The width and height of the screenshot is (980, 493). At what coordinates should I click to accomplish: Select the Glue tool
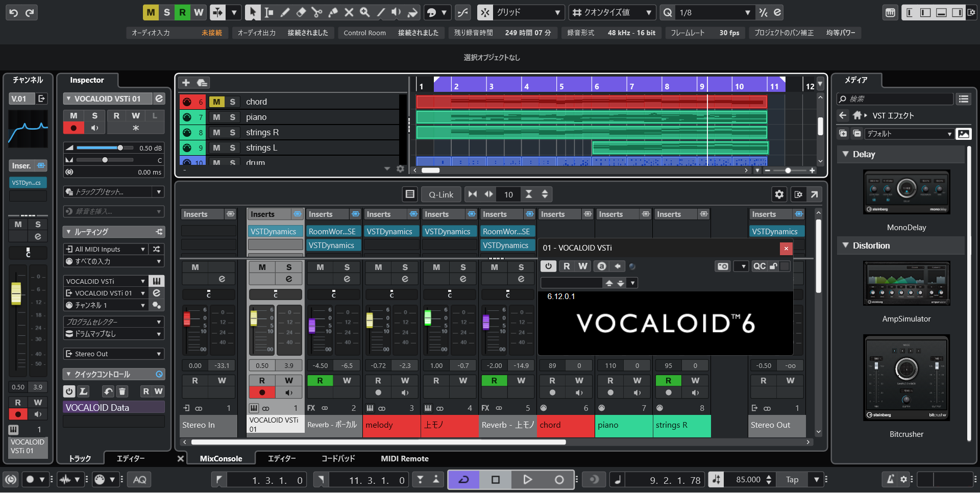click(333, 12)
